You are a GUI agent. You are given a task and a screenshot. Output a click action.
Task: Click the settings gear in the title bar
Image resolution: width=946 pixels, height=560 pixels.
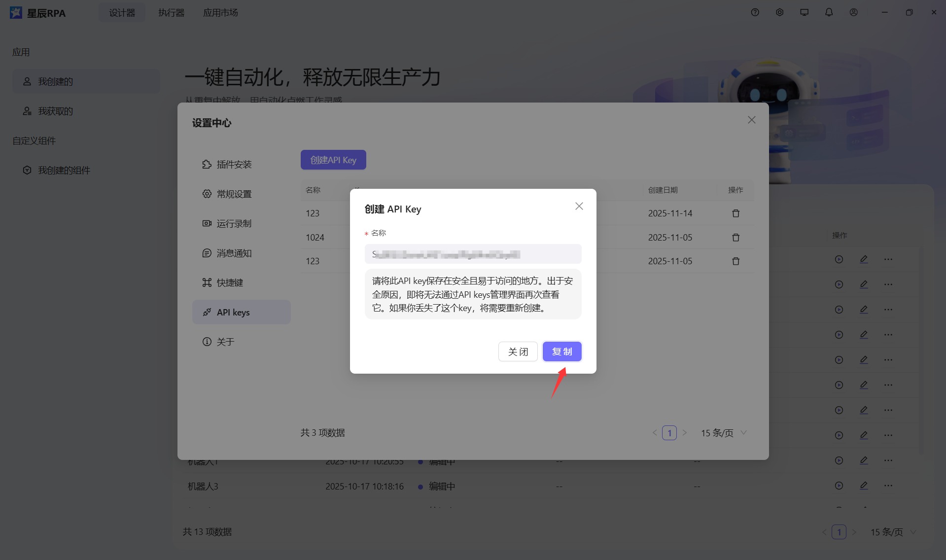click(x=779, y=12)
